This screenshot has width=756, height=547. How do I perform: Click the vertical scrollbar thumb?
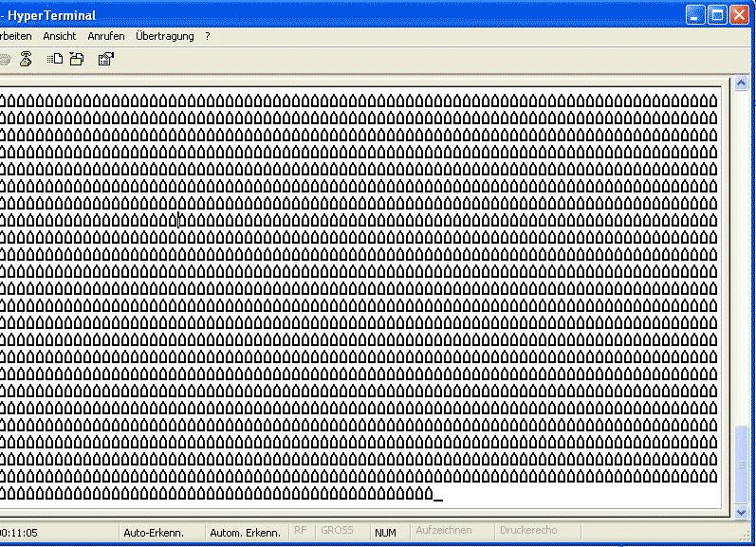click(742, 465)
